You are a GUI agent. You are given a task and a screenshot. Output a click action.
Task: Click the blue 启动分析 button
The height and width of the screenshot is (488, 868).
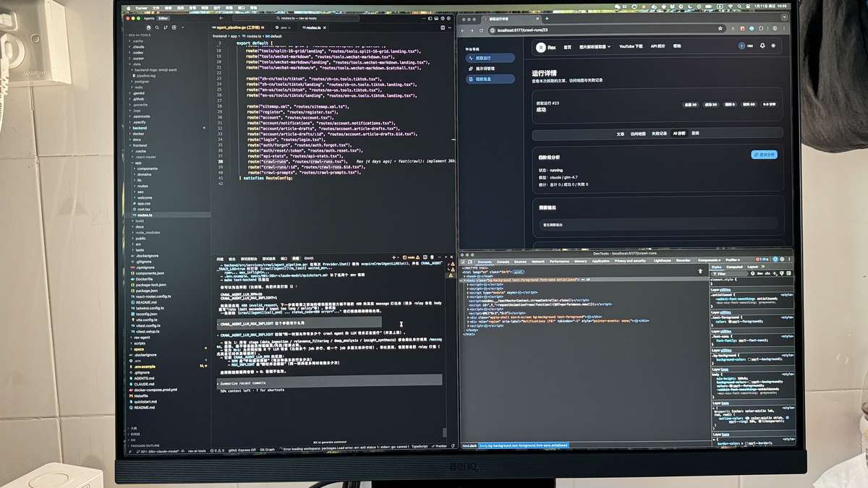tap(764, 154)
